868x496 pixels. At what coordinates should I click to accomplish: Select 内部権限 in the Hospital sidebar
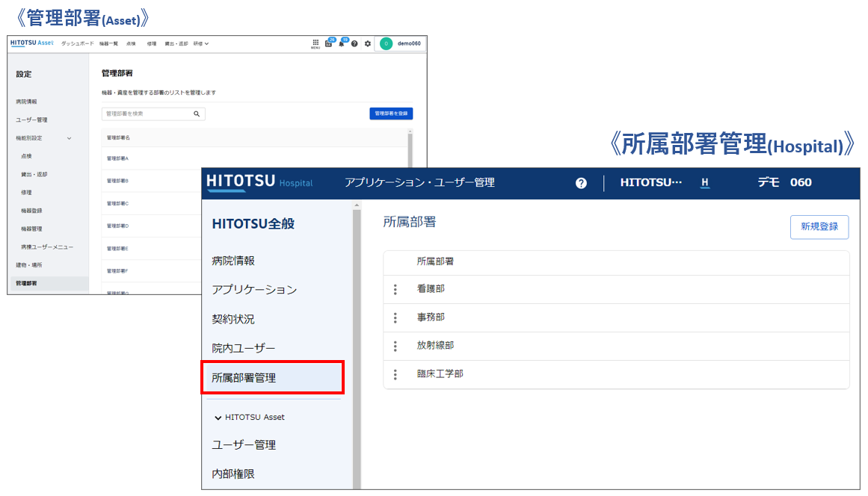[233, 474]
